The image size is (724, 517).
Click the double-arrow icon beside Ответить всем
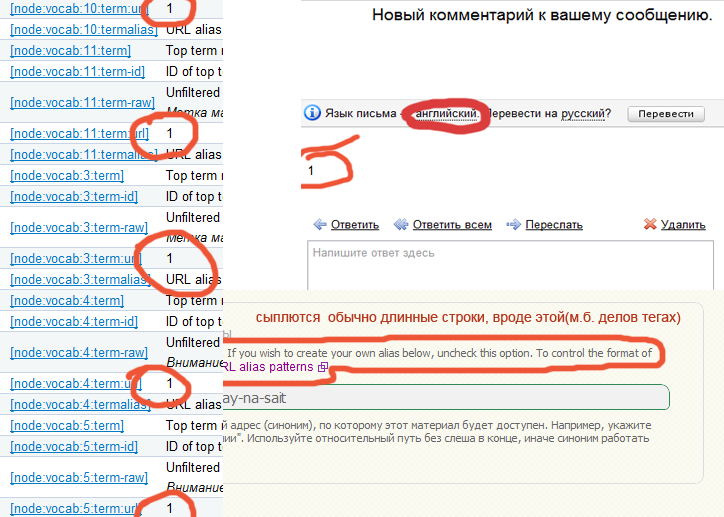coord(401,225)
